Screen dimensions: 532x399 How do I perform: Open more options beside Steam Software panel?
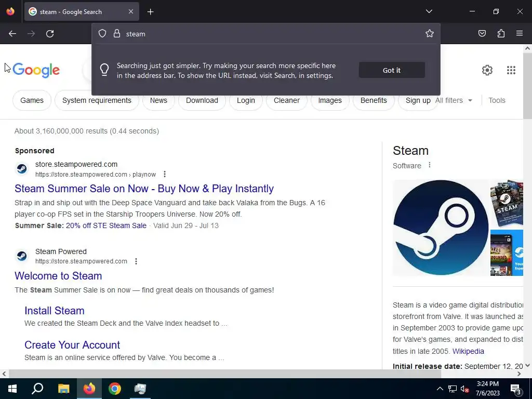430,165
